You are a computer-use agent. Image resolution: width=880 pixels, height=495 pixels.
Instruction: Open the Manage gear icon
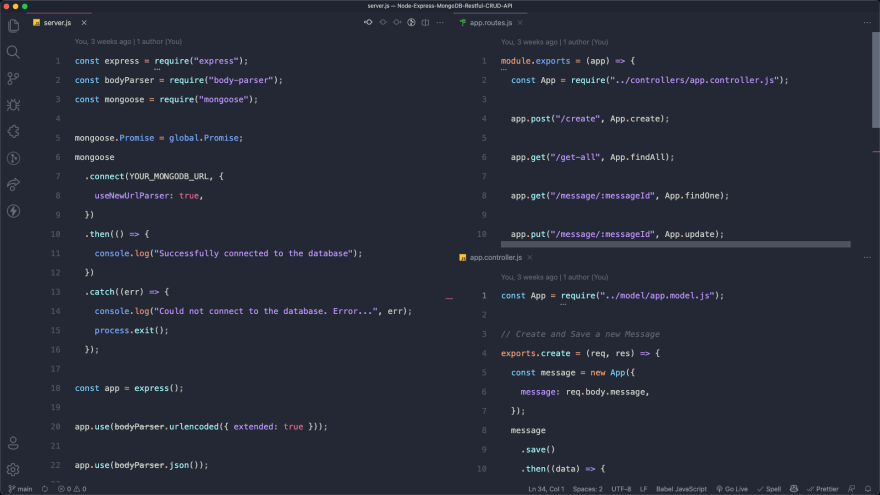13,469
